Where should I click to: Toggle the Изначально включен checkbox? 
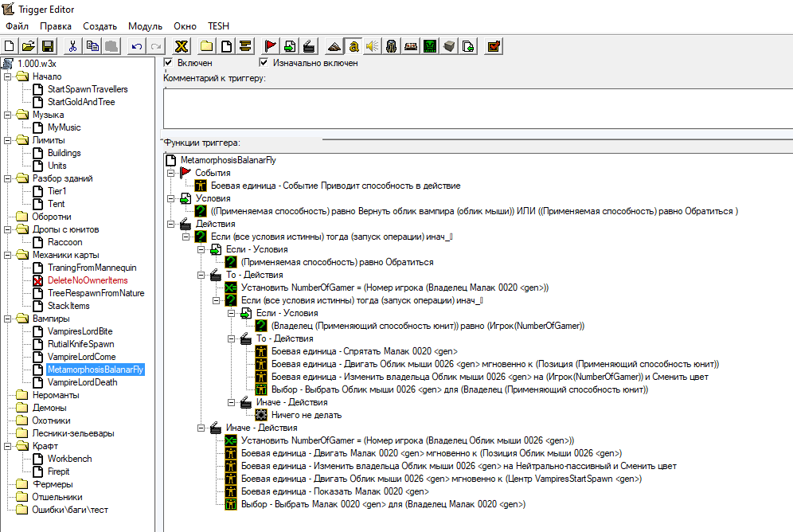tap(264, 63)
